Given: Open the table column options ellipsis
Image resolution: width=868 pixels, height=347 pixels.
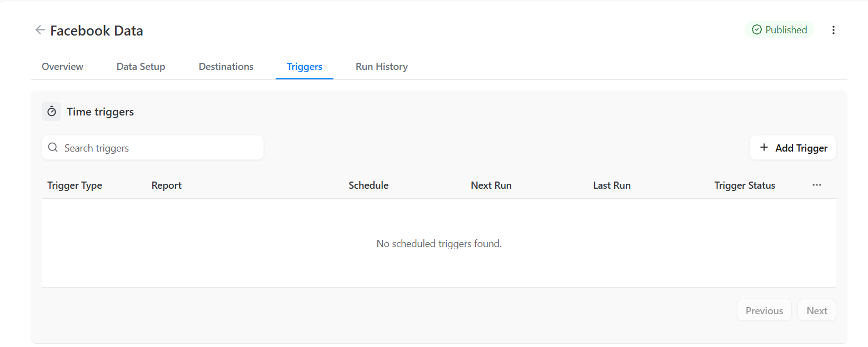Looking at the screenshot, I should tap(816, 185).
